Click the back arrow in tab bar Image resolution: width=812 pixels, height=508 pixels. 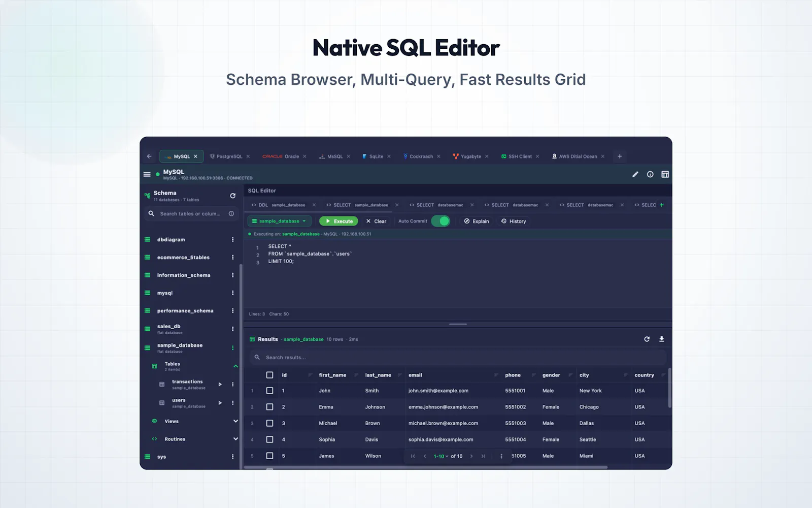point(149,156)
